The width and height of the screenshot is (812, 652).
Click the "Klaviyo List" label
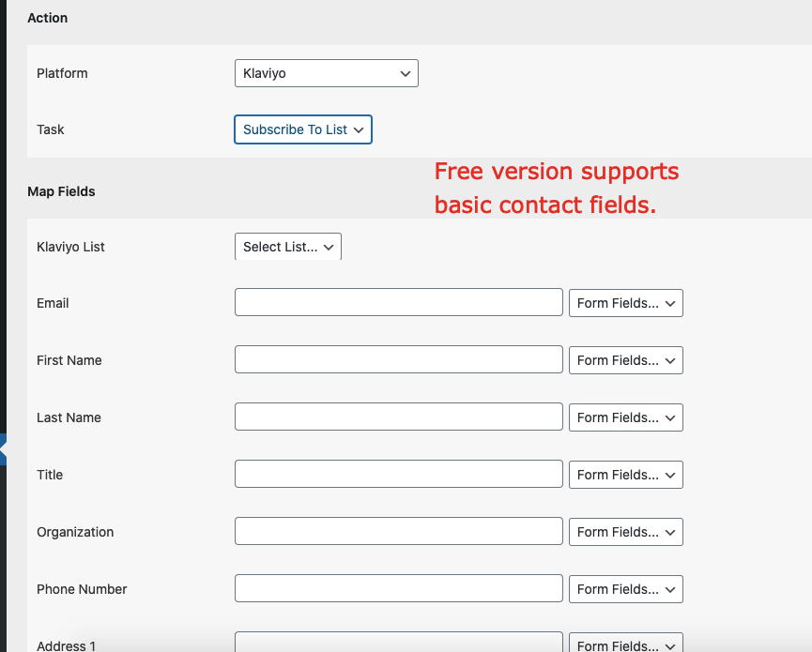pos(70,248)
